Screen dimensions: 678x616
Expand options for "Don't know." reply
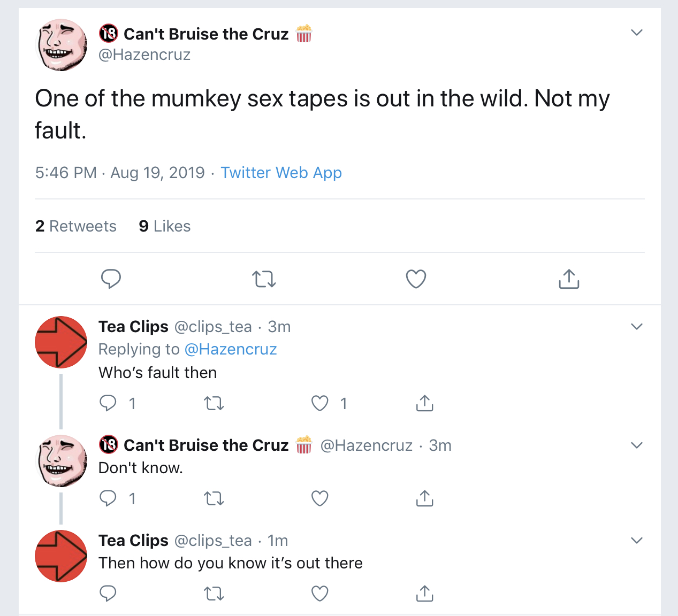[x=636, y=445]
